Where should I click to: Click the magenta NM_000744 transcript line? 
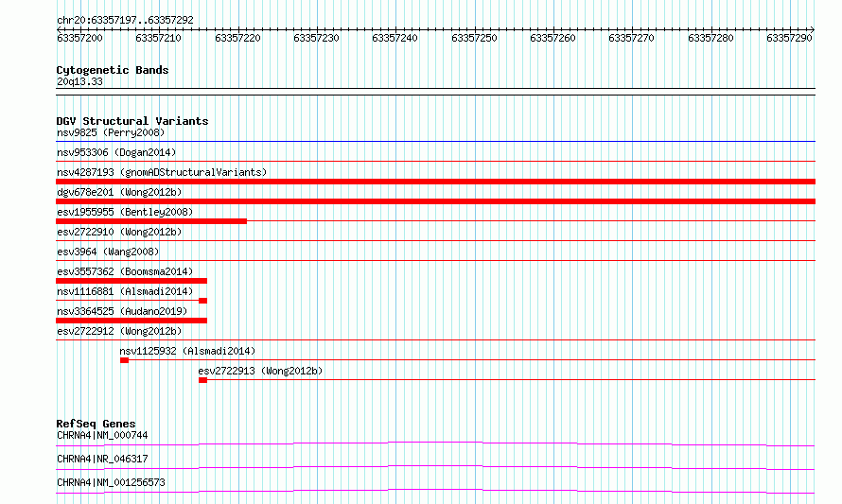click(435, 443)
